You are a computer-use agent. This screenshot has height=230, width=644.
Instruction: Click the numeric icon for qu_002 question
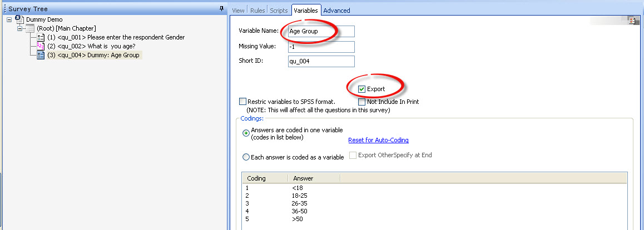coord(41,46)
